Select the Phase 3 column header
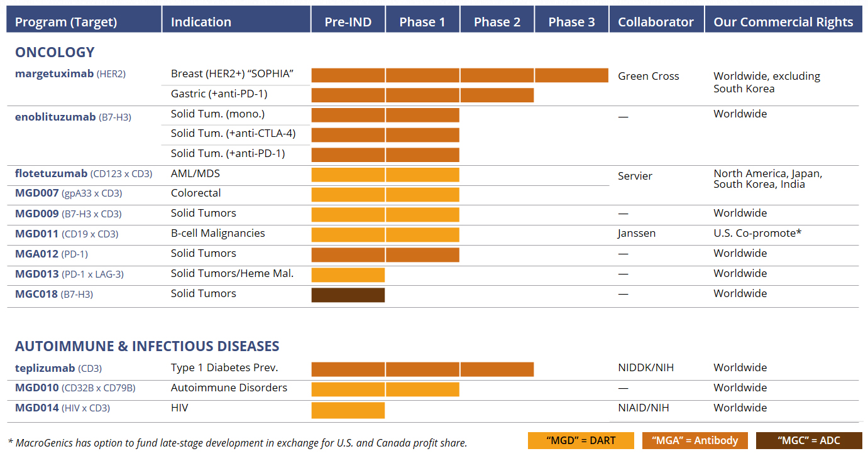This screenshot has height=456, width=868. (x=571, y=22)
